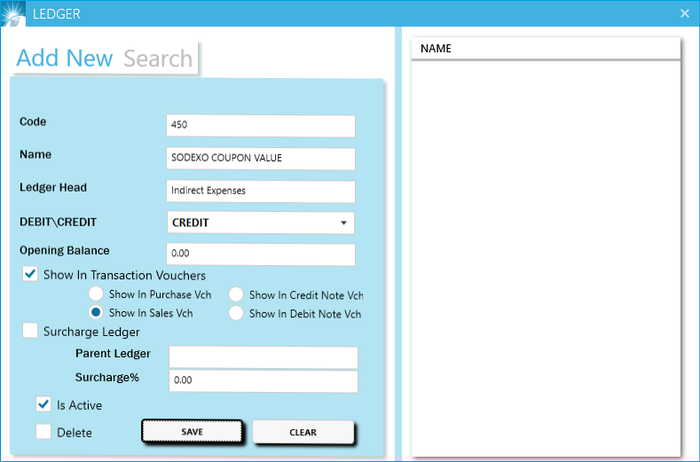The height and width of the screenshot is (462, 700).
Task: Untick Show In Transaction Vouchers checkbox
Action: point(31,275)
